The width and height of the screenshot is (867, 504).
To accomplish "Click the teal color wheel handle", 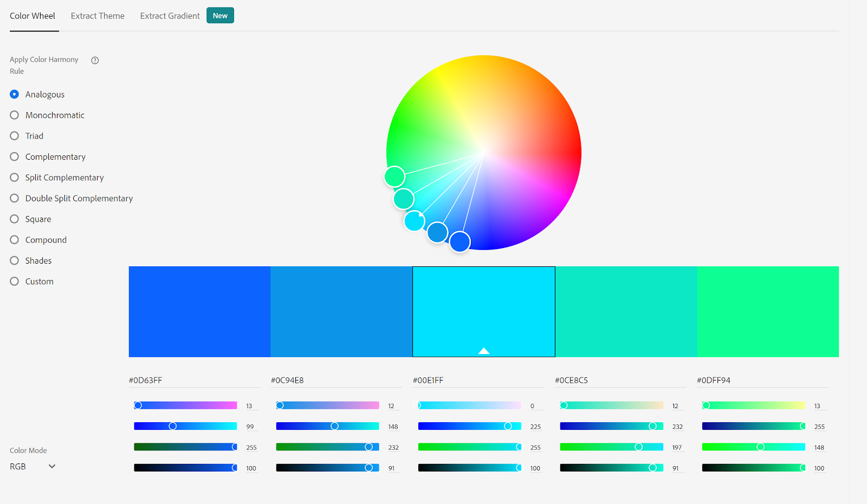I will [404, 199].
